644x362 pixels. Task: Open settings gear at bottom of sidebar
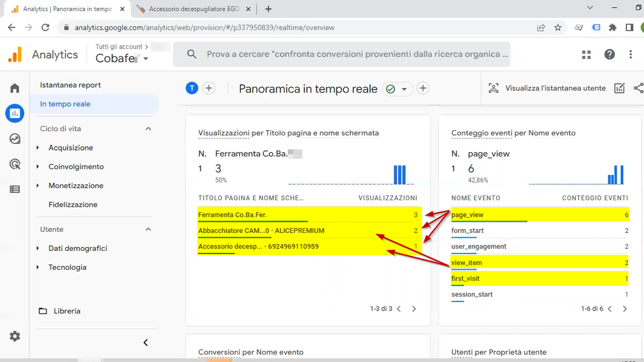(15, 336)
